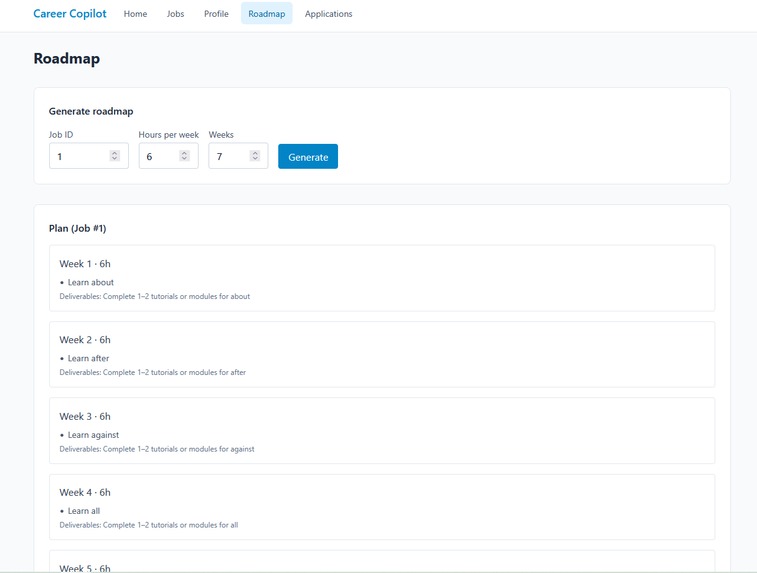Switch to the Profile page
The image size is (757, 573).
(216, 14)
